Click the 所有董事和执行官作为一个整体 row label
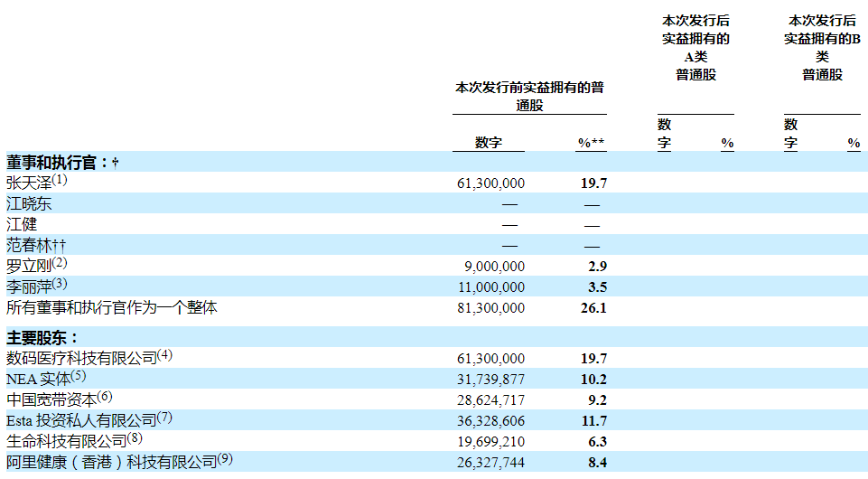 [x=112, y=308]
